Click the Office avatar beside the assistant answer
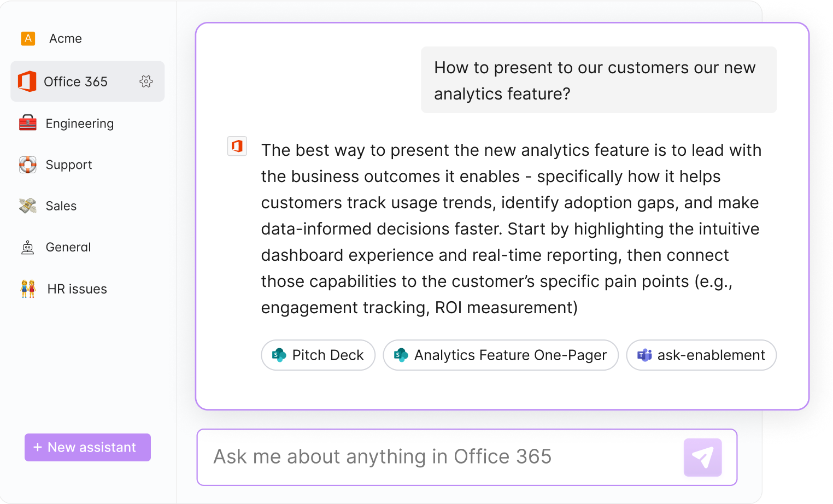Screen dimensions: 833x504 click(237, 146)
